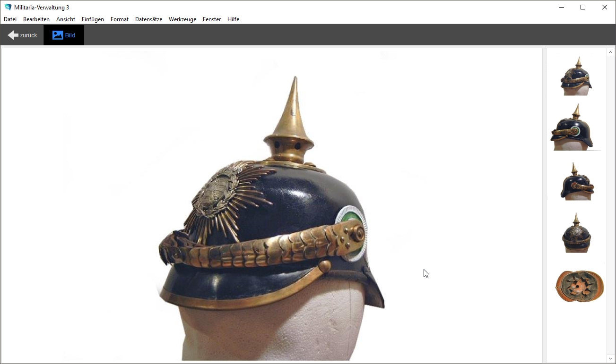Select the fourth helmet front-view thumbnail
Screen dimensions: 616x364
(576, 233)
